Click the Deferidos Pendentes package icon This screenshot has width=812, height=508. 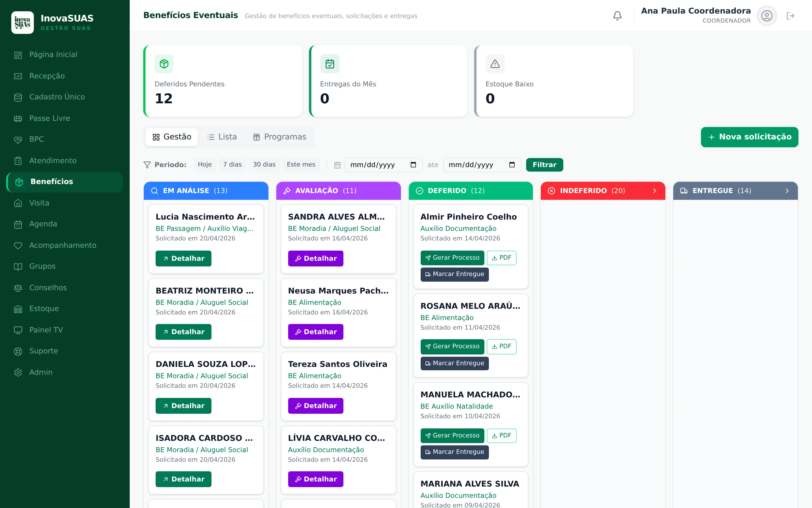pyautogui.click(x=164, y=64)
